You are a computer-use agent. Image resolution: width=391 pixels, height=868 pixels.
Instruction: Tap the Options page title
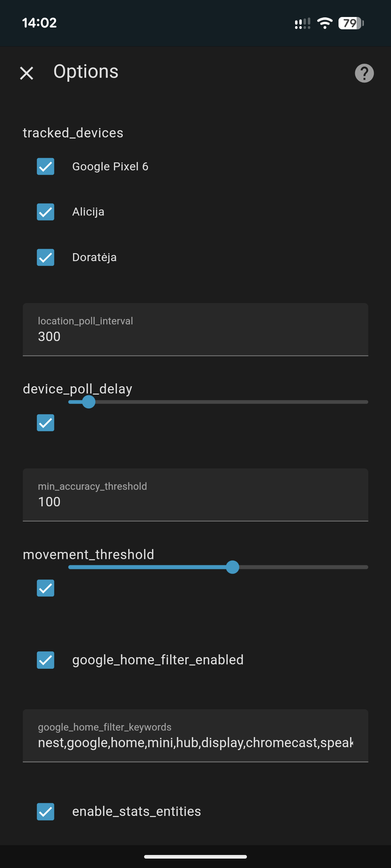tap(86, 72)
